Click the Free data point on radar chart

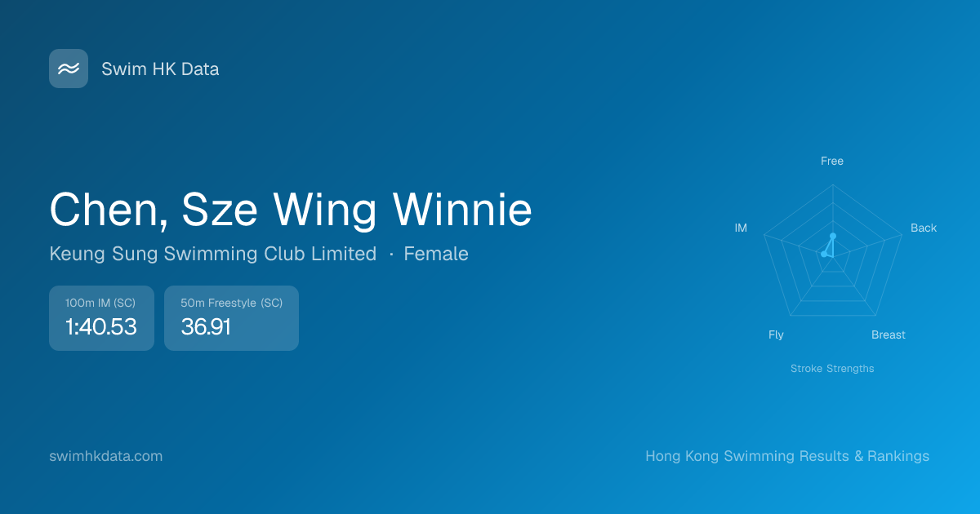click(833, 237)
